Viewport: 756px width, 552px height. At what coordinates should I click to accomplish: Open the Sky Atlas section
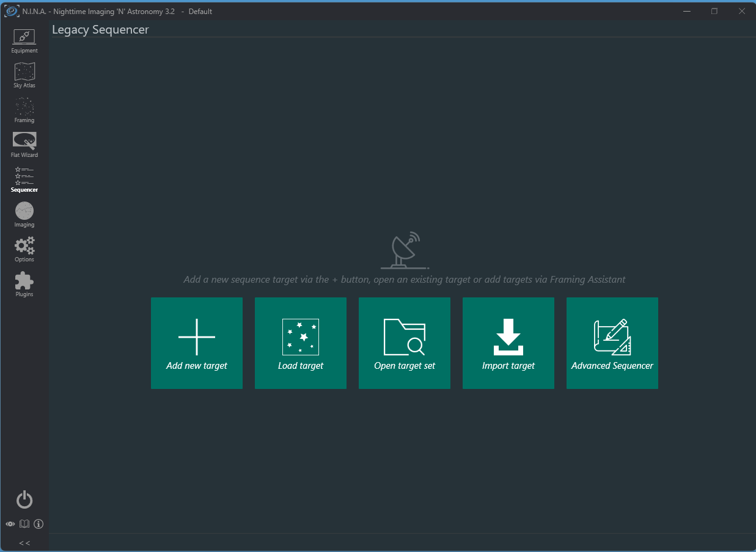pos(24,76)
